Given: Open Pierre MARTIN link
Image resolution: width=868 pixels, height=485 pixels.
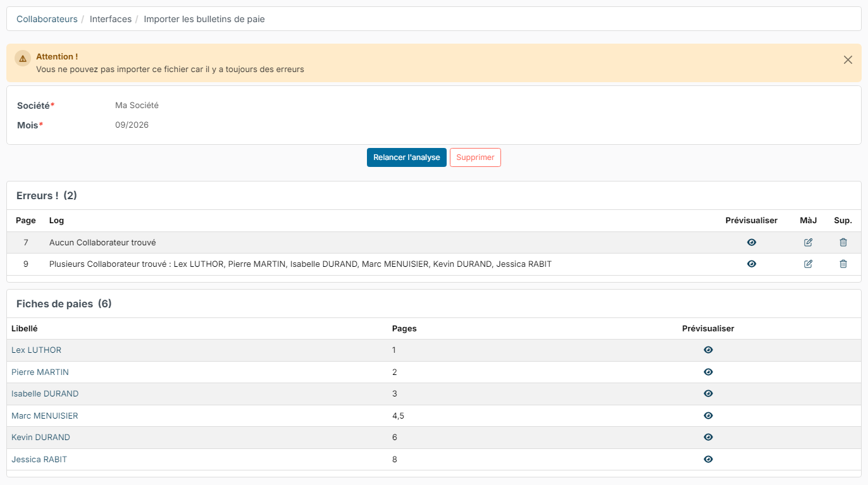Looking at the screenshot, I should (40, 372).
